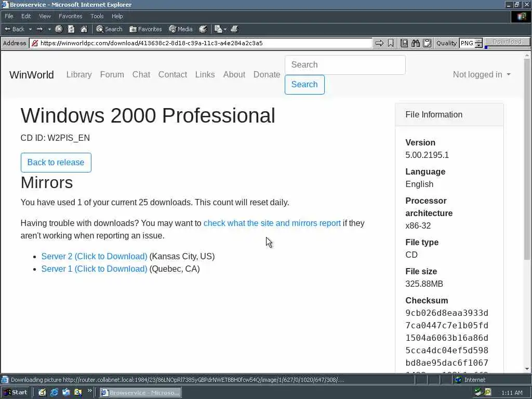Click the Windows Start button
532x399 pixels.
coord(15,393)
